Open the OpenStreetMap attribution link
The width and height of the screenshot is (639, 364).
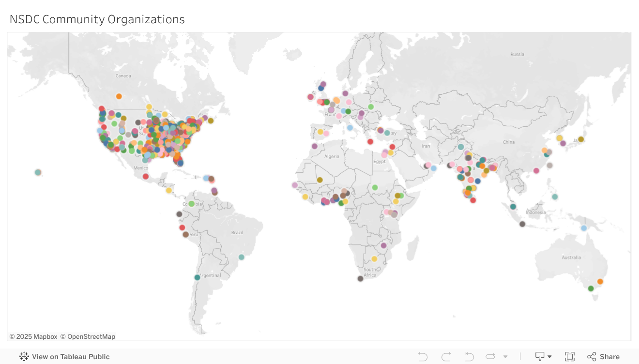[91, 336]
